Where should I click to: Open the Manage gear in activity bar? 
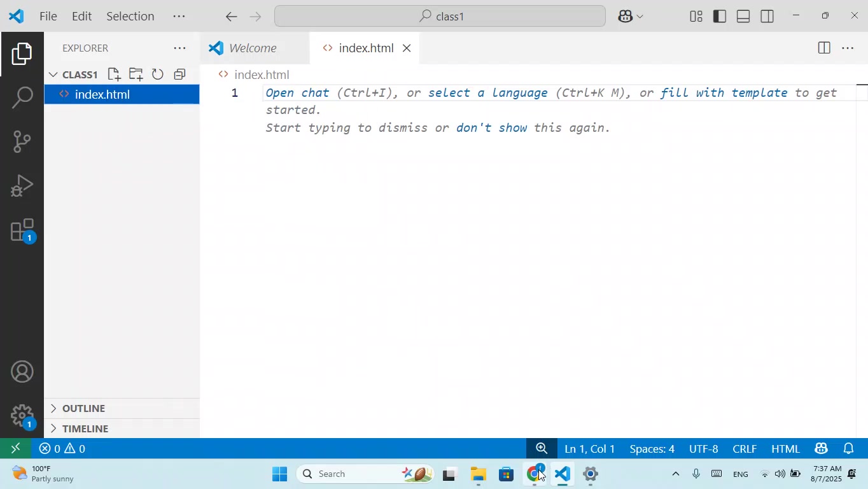22,416
